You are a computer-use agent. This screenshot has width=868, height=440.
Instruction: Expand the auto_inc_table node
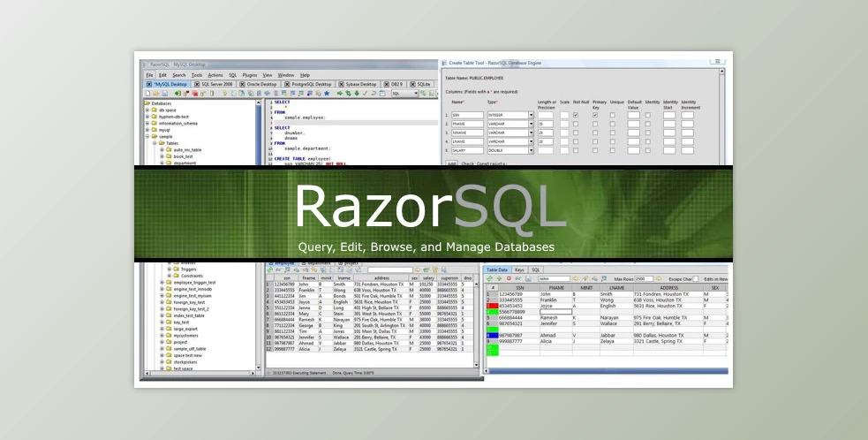(x=162, y=150)
